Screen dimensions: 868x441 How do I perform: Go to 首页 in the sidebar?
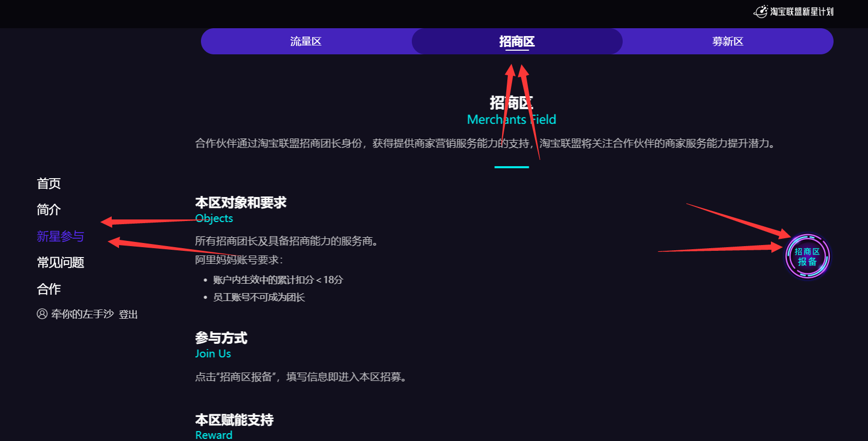49,183
